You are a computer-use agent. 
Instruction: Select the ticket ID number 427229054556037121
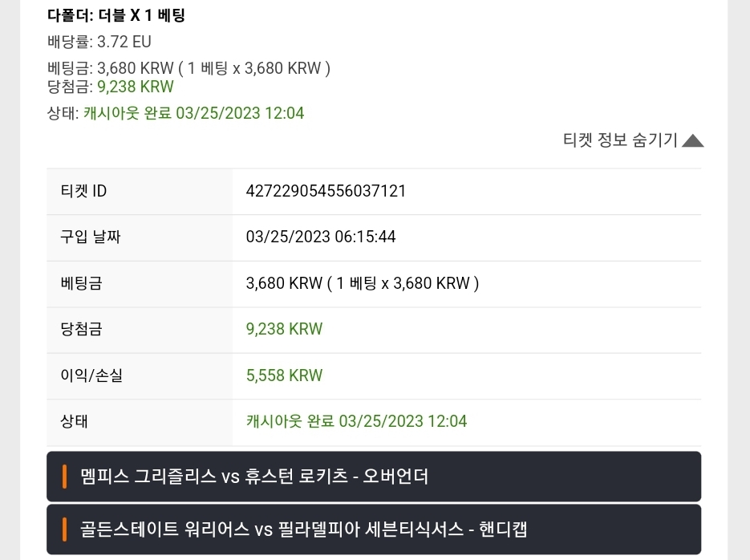(326, 191)
